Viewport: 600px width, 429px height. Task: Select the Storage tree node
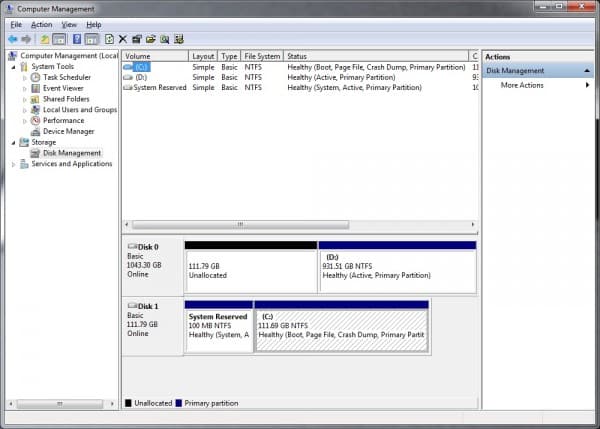44,142
